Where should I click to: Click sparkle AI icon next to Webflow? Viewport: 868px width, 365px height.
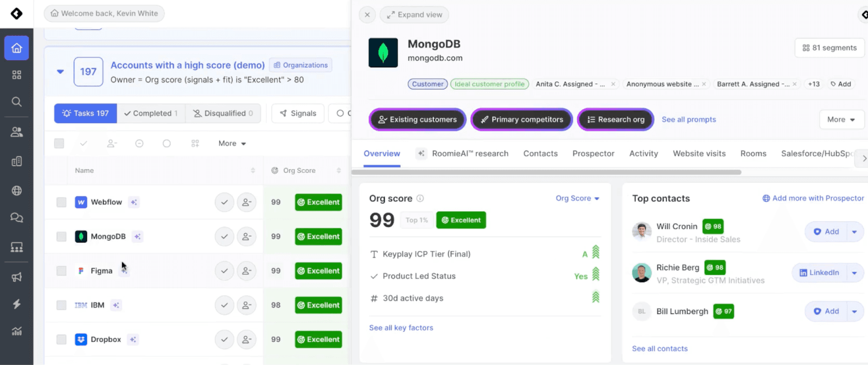click(133, 202)
